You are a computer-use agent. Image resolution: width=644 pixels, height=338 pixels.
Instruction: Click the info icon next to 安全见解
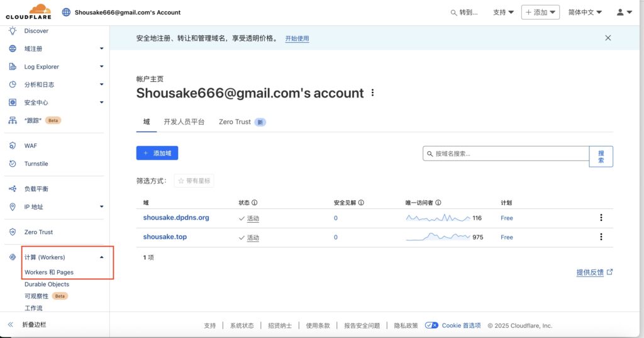[361, 203]
